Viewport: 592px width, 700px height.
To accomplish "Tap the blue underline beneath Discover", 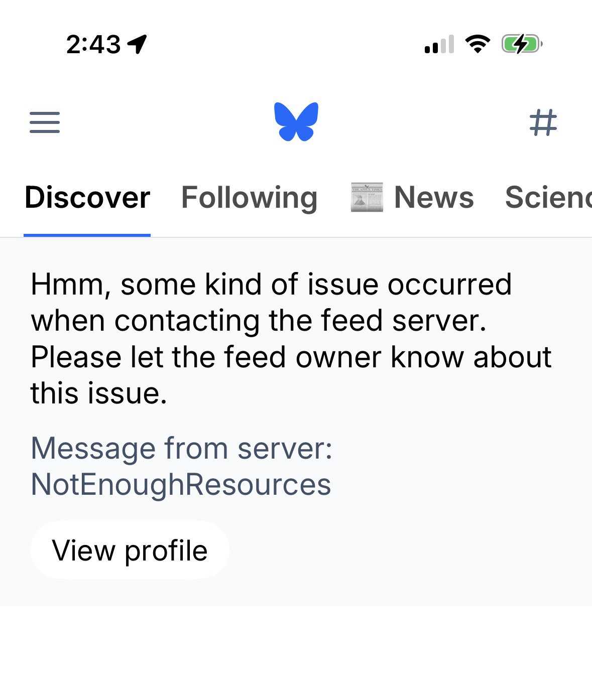I will (87, 235).
